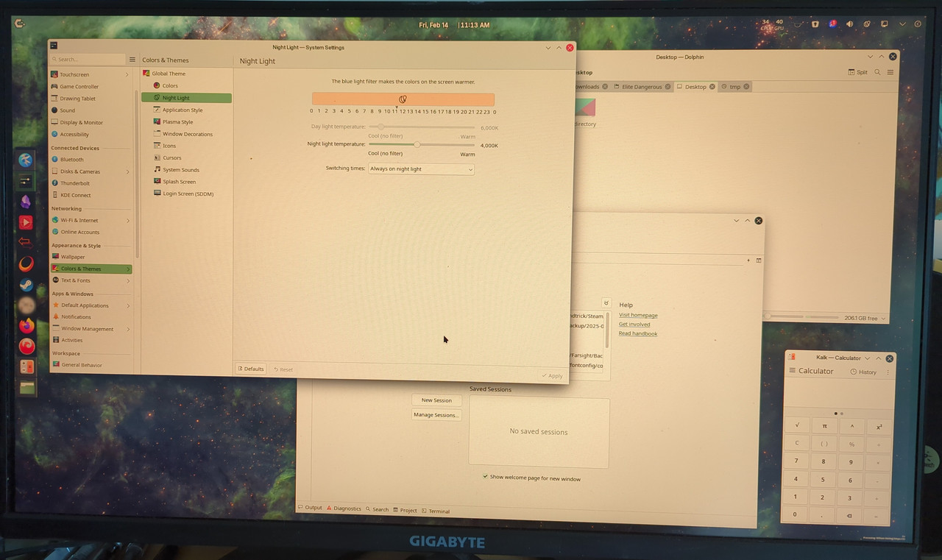Screen dimensions: 942x560
Task: Click the New Session button
Action: tap(436, 400)
